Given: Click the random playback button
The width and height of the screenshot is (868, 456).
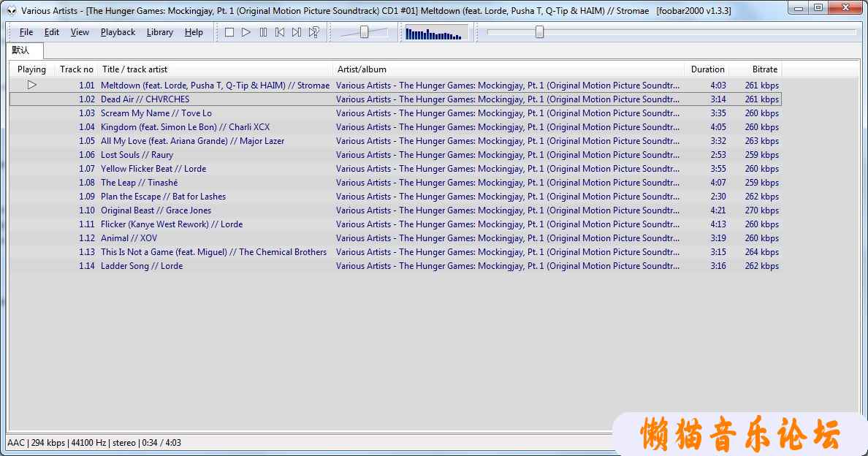Looking at the screenshot, I should (x=314, y=33).
